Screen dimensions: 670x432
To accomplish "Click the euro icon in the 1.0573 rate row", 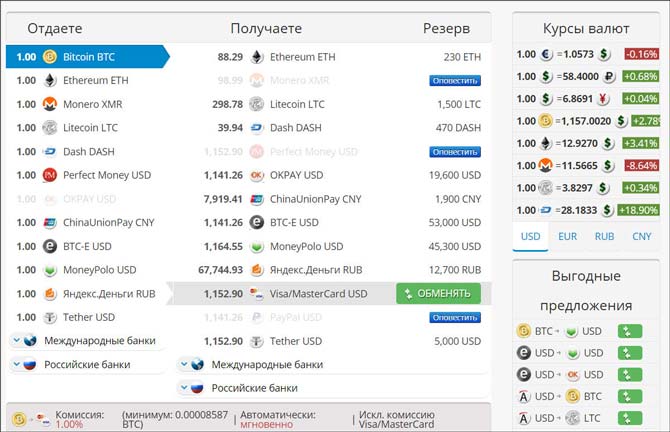I will (x=546, y=54).
